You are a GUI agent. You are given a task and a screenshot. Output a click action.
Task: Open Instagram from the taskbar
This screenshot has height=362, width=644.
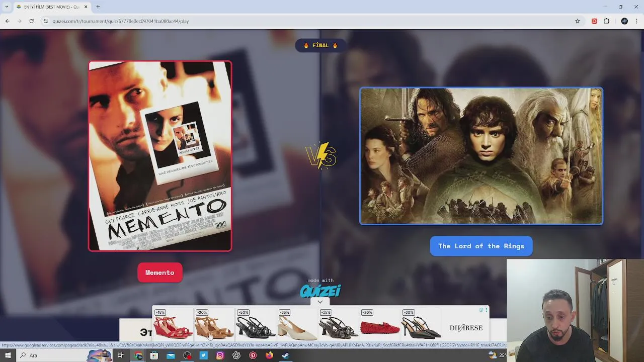220,355
